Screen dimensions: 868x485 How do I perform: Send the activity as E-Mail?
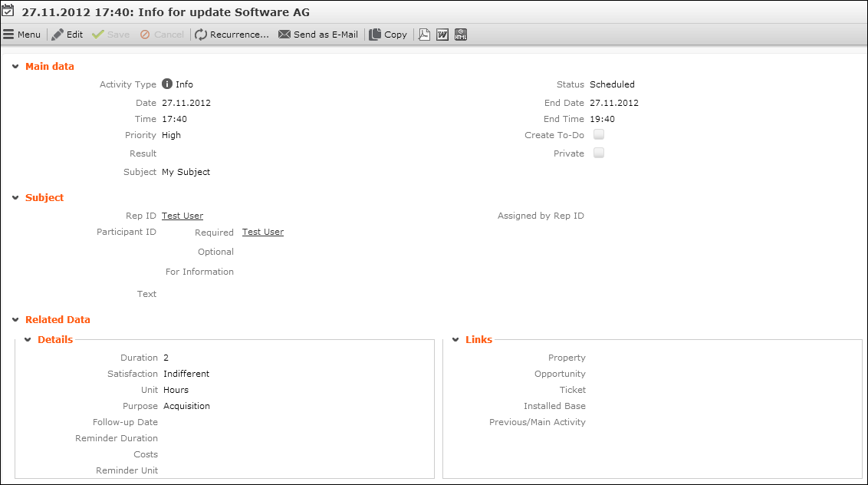click(317, 35)
